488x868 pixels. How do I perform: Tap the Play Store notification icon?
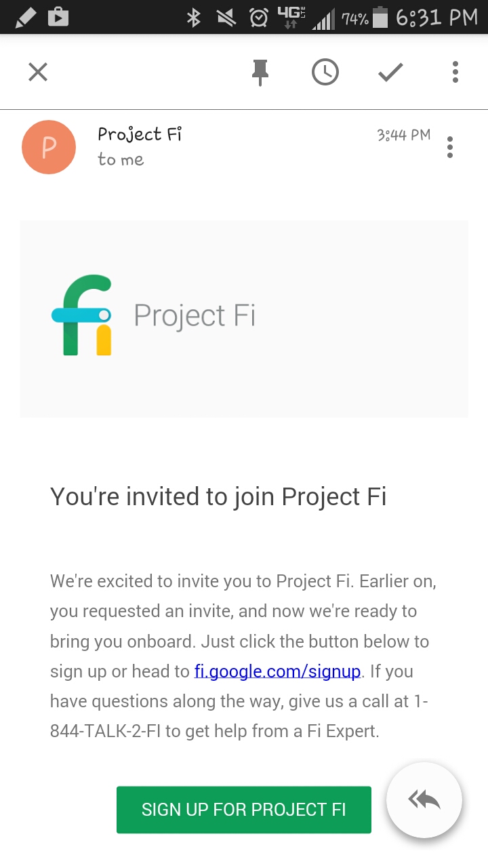(x=58, y=17)
